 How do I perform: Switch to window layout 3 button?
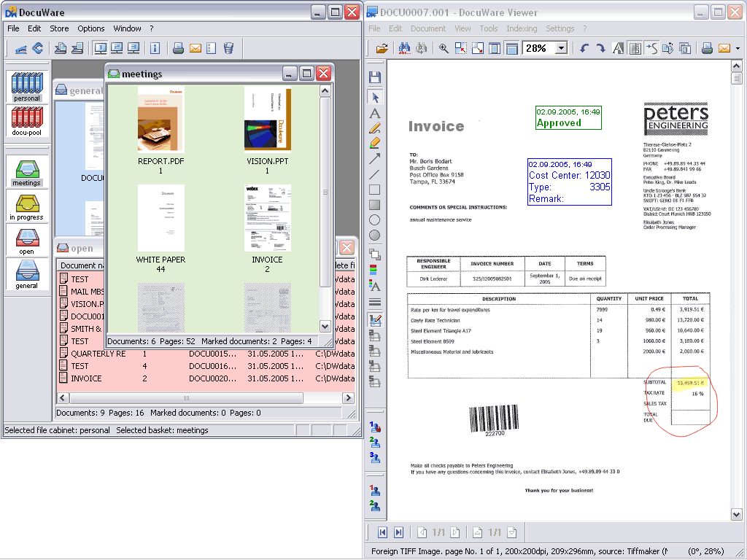coord(133,48)
